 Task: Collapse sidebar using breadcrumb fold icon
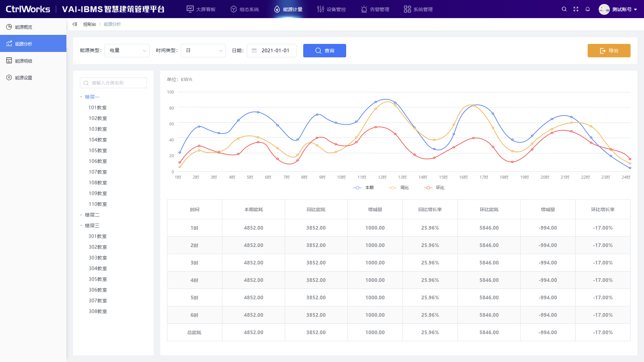[x=75, y=24]
